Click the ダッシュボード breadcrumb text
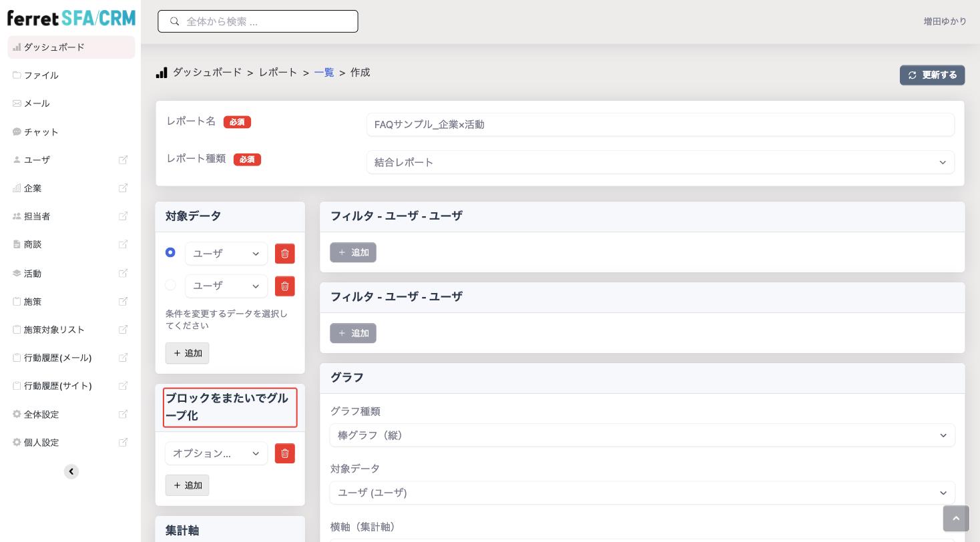 pos(207,73)
